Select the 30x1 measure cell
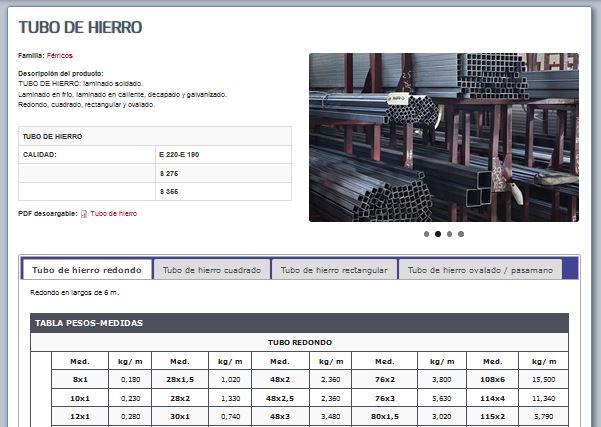Screen dimensions: 601x427 (x=180, y=417)
